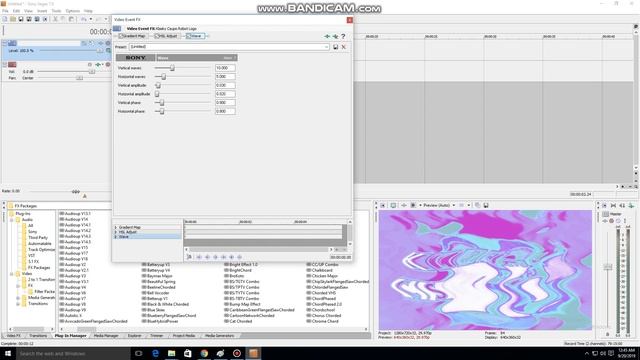Open Microsoft Edge from taskbar
The image size is (640, 360).
pyautogui.click(x=155, y=353)
